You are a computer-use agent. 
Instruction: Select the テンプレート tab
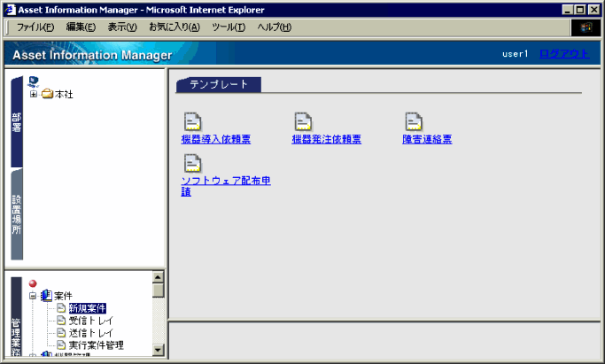coord(219,84)
